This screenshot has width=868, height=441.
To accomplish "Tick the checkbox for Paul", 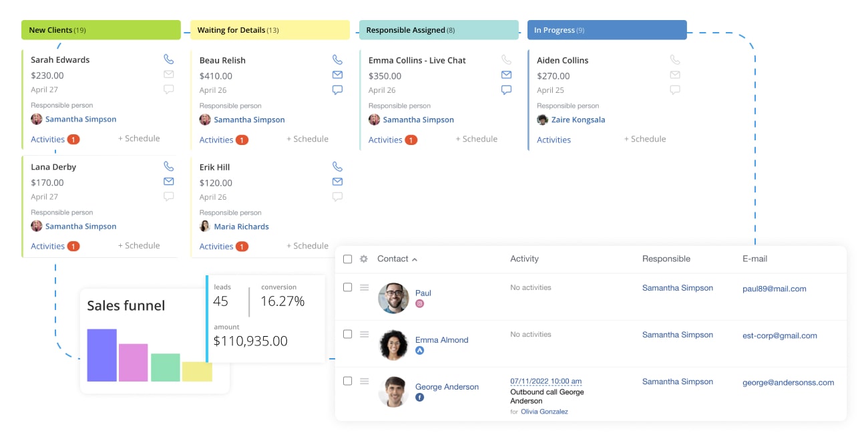I will (347, 287).
